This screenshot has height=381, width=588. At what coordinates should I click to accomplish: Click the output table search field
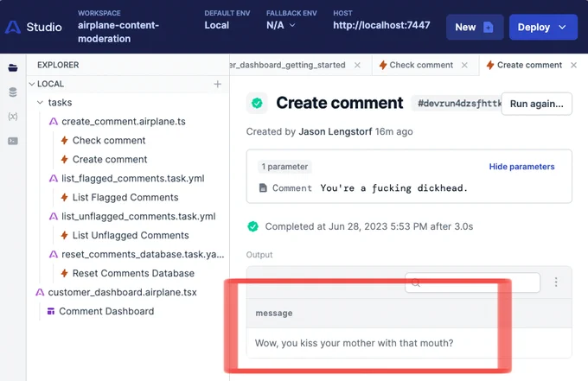[472, 283]
